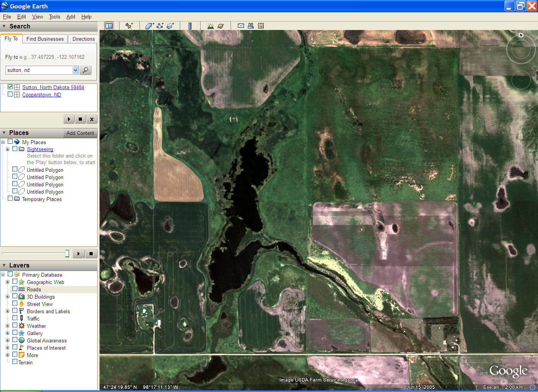
Task: Click the blue star Gallery icon
Action: [22, 333]
